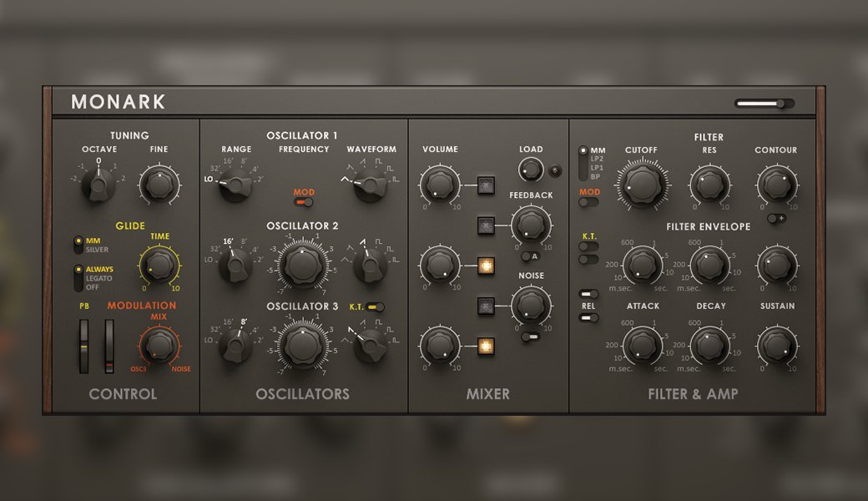Toggle the filter MOD switch

click(x=588, y=202)
